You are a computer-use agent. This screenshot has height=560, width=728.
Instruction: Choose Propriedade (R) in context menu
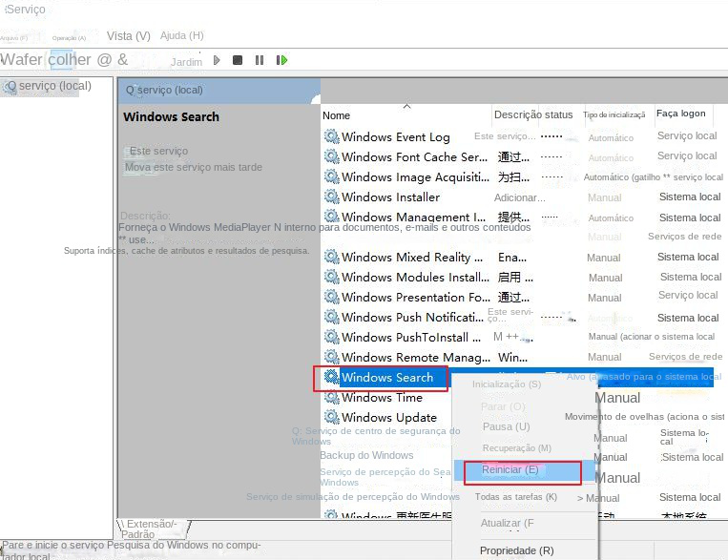[517, 550]
